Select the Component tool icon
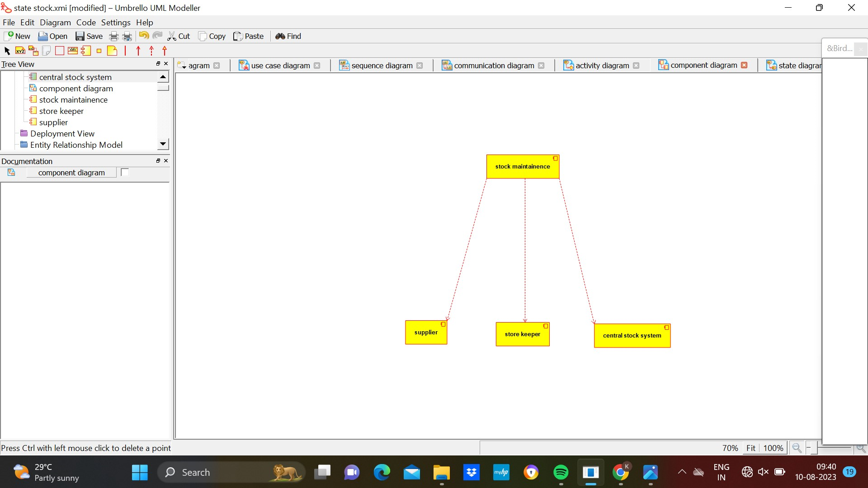 point(86,51)
